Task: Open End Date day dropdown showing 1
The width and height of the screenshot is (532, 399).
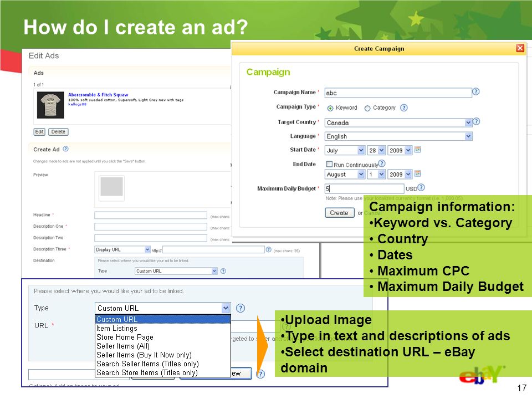Action: pos(376,175)
